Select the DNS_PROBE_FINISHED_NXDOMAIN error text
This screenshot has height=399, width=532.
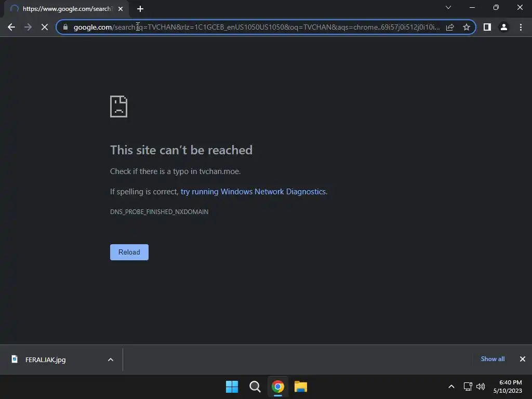pyautogui.click(x=159, y=212)
